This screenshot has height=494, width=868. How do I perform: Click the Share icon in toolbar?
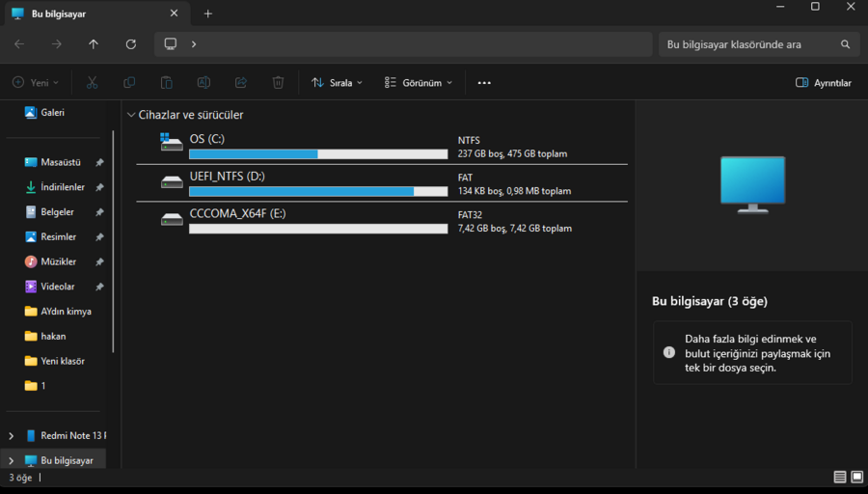click(x=241, y=83)
